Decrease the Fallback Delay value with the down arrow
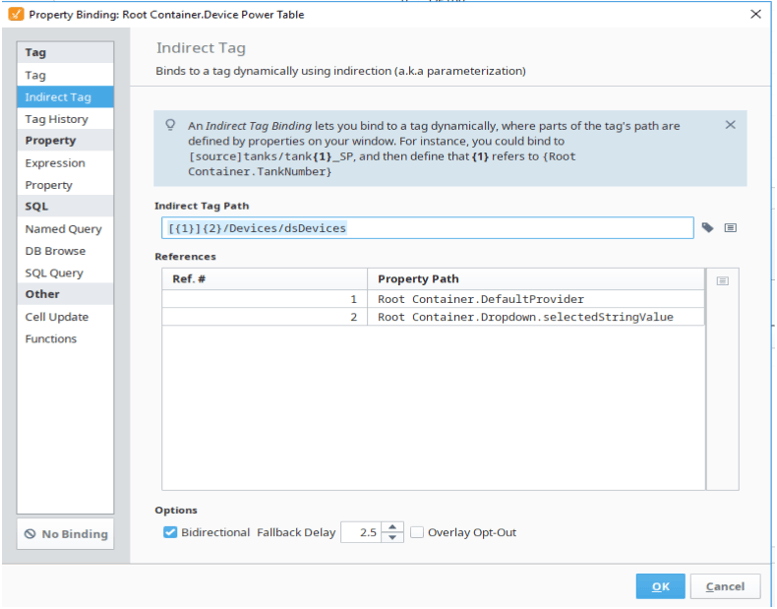The width and height of the screenshot is (777, 609). 392,537
